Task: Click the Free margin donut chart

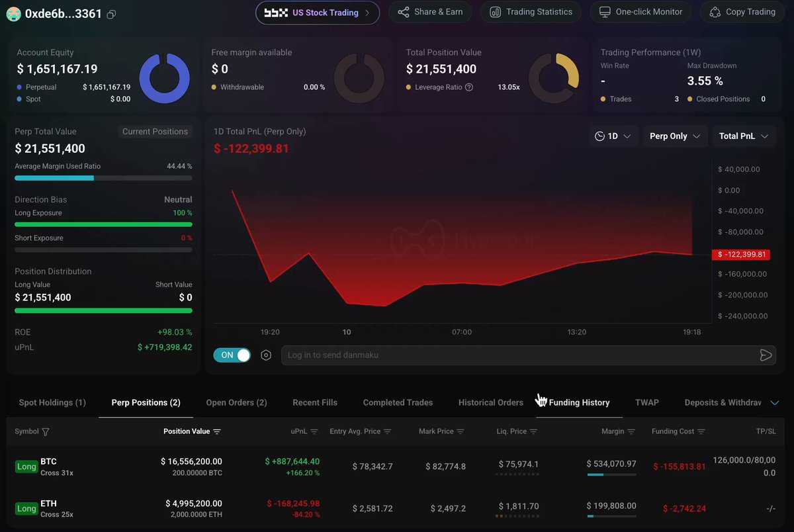Action: coord(359,77)
